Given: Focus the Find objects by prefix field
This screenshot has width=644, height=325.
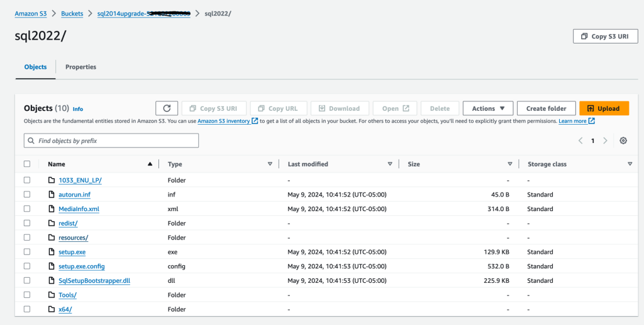Looking at the screenshot, I should pos(111,140).
